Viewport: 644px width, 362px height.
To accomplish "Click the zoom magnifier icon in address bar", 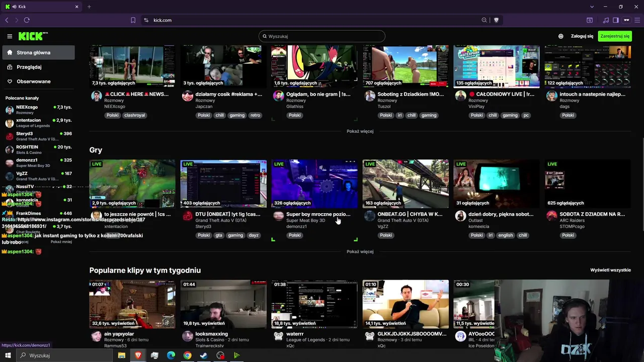I will [x=484, y=20].
